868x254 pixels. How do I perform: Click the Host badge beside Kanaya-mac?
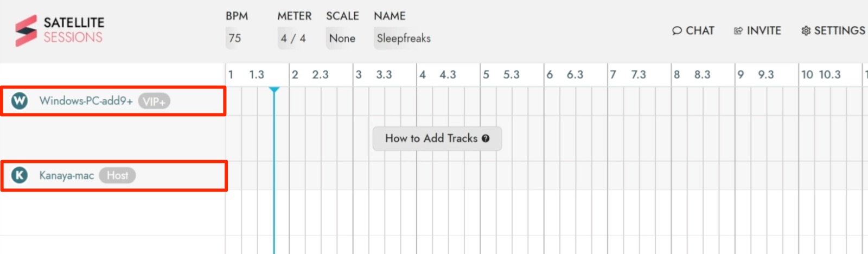coord(117,175)
